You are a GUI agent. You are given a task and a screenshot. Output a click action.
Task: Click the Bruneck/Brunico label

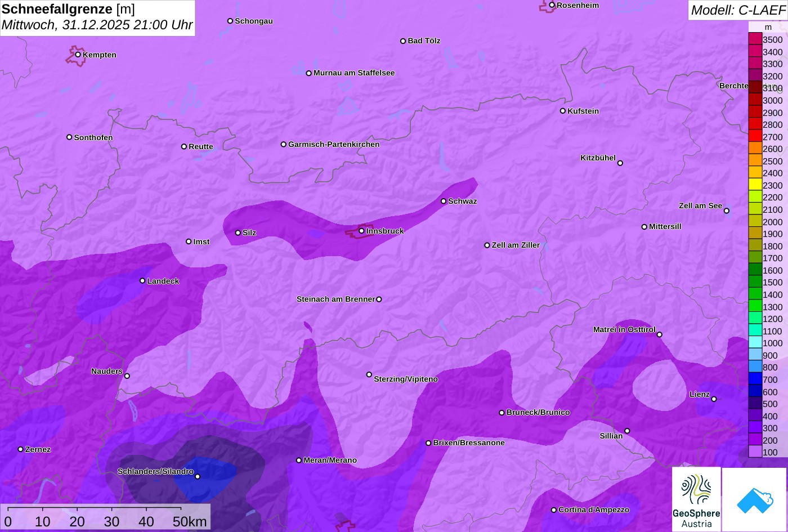(x=538, y=412)
